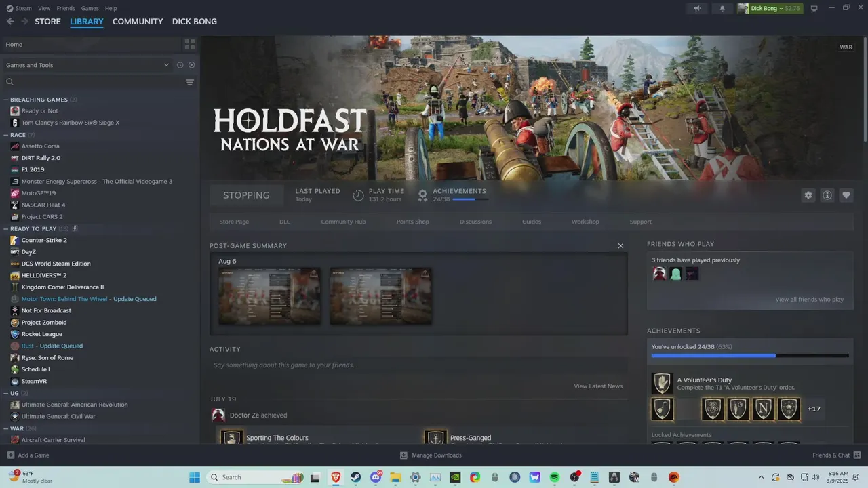Screen dimensions: 868x488
Task: Go to the STORE section
Action: pyautogui.click(x=47, y=22)
